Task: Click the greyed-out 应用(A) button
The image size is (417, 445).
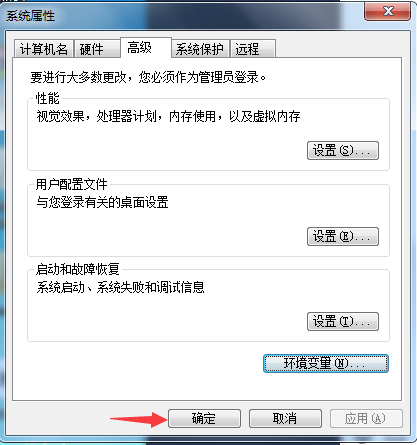Action: click(x=366, y=418)
